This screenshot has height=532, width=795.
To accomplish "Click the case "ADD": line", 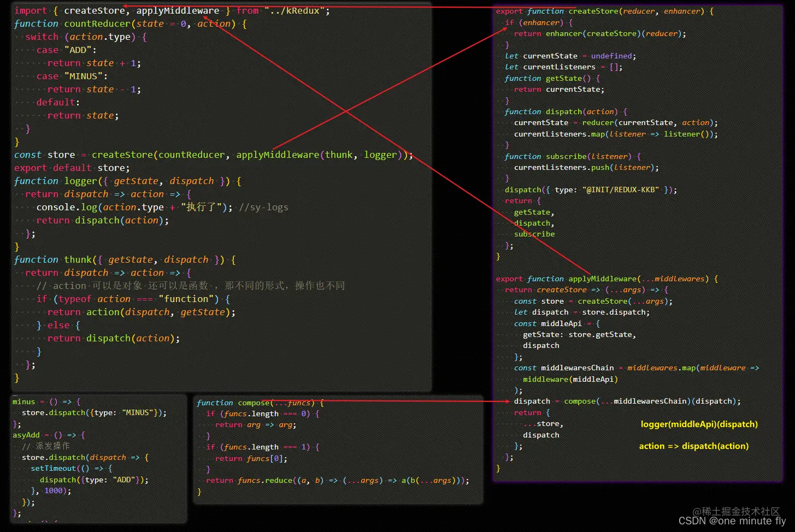I will 66,50.
